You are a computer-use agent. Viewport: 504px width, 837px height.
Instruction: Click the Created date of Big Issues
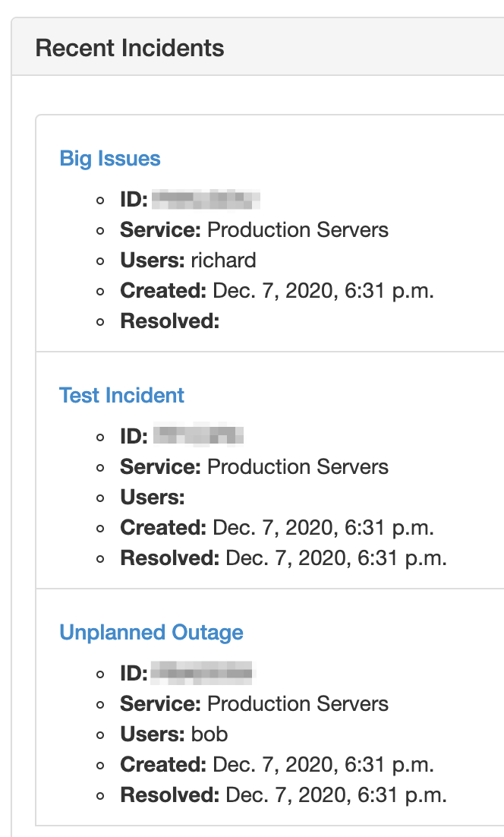[x=323, y=291]
